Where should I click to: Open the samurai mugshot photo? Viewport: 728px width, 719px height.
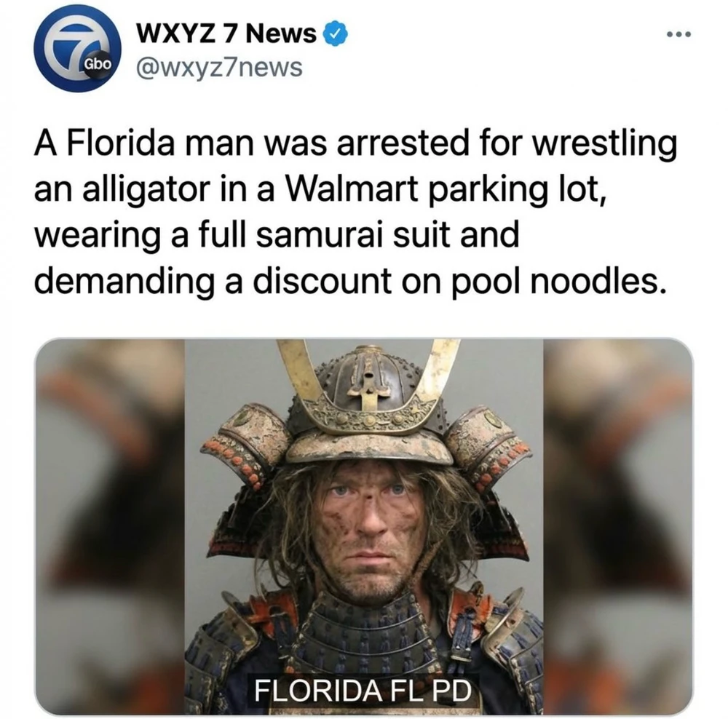pos(364,526)
